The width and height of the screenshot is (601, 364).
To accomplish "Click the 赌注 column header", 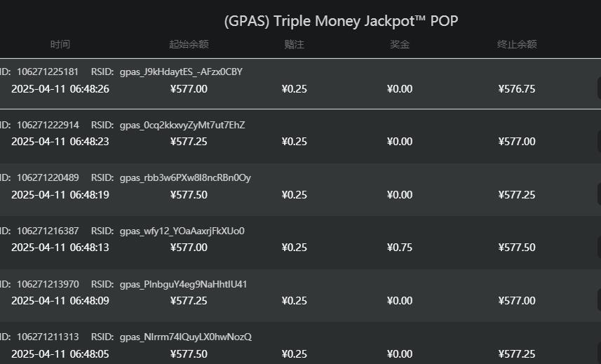I will point(295,44).
